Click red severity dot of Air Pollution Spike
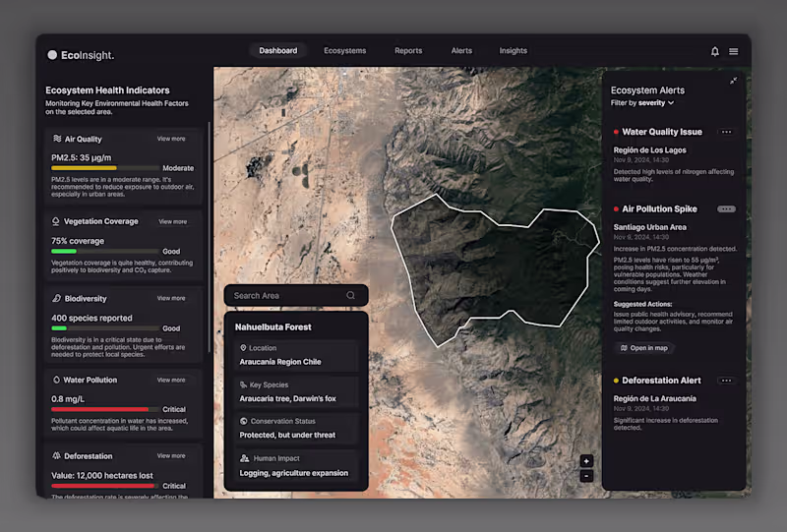This screenshot has width=787, height=532. pos(616,208)
